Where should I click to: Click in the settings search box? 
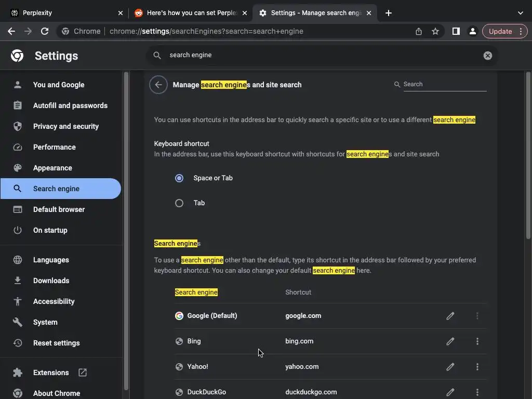pos(322,55)
